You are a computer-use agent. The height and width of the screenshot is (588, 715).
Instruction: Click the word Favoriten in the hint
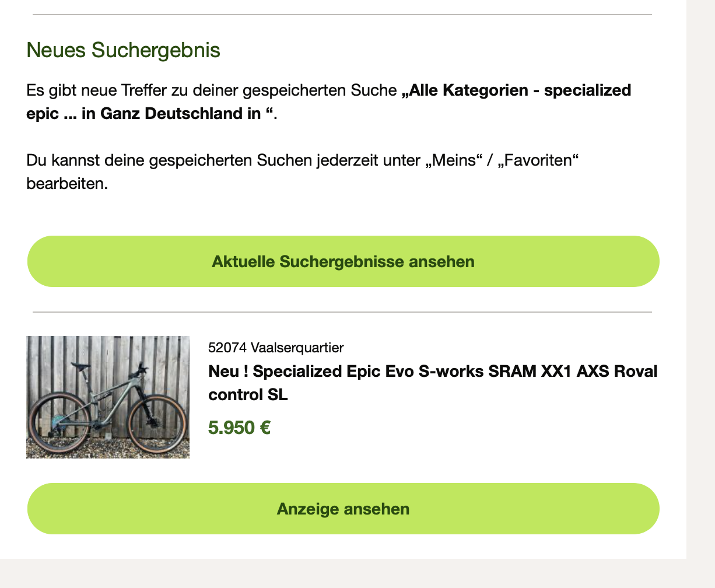537,160
